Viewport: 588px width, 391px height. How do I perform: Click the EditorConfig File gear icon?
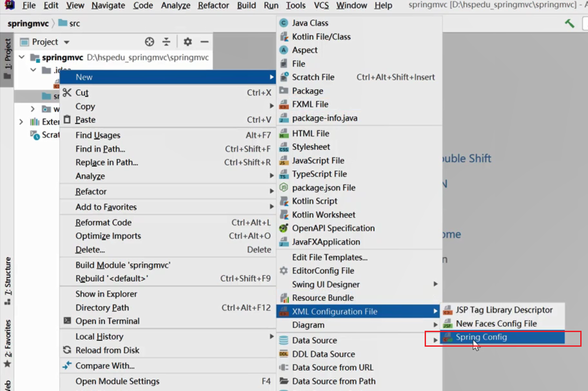(284, 271)
